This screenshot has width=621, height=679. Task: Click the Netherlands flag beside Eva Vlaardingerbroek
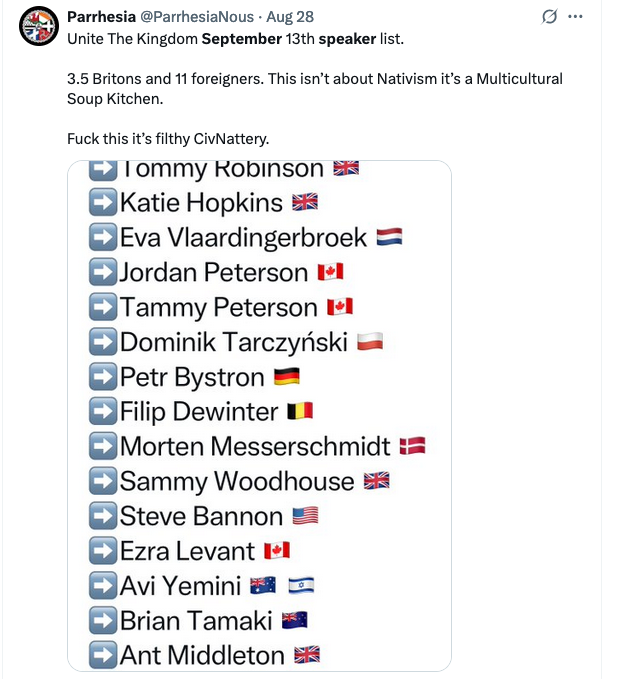389,237
